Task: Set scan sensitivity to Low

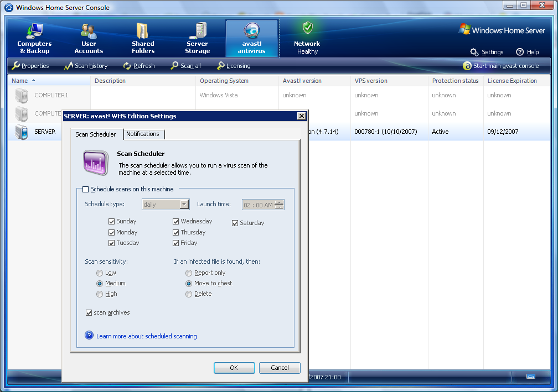Action: (100, 273)
